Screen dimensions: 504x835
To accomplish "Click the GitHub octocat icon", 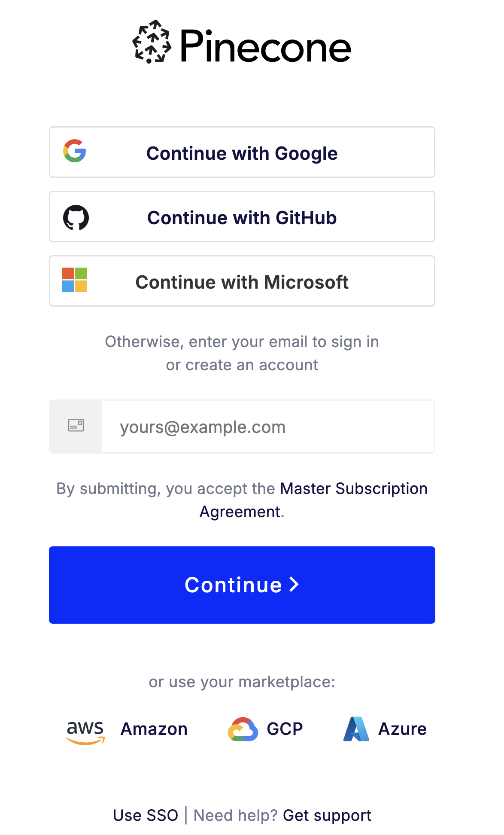I will 76,218.
